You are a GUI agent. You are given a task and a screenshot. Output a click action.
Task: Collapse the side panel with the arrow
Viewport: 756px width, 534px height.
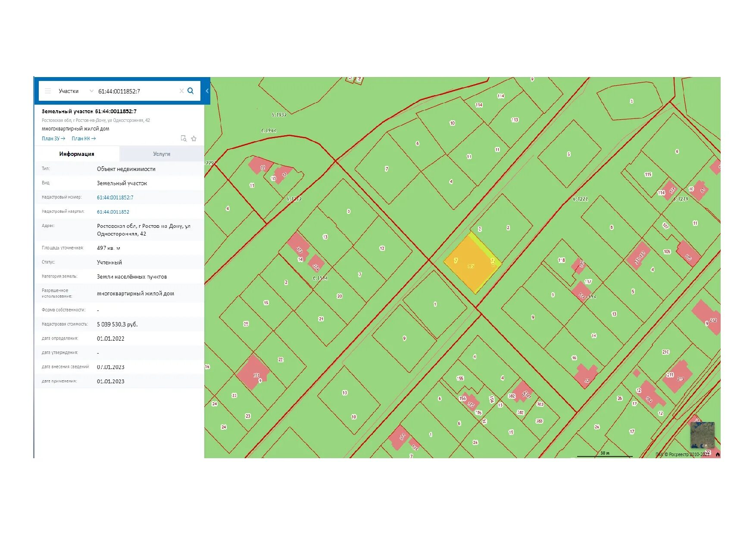point(207,91)
